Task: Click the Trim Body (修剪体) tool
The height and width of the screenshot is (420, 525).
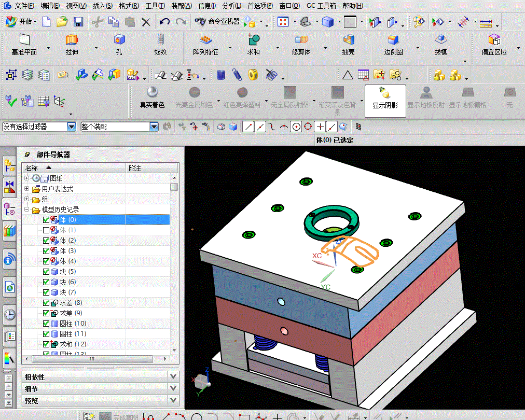Action: pyautogui.click(x=301, y=44)
